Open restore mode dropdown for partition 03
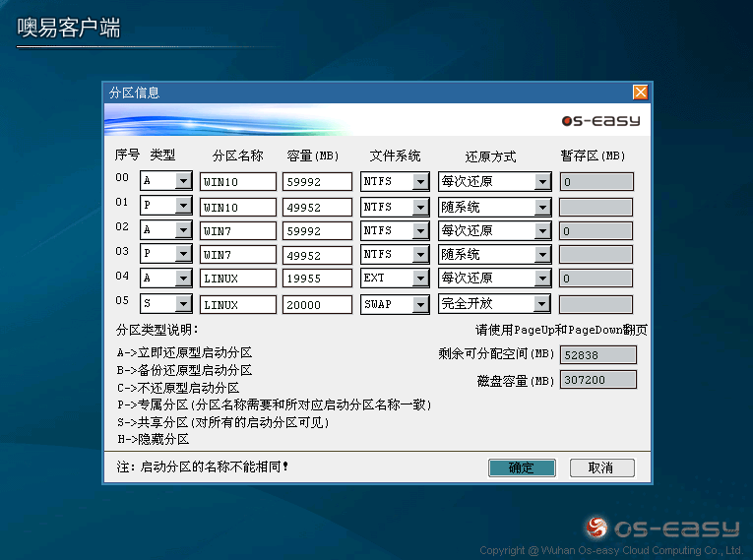 tap(542, 255)
